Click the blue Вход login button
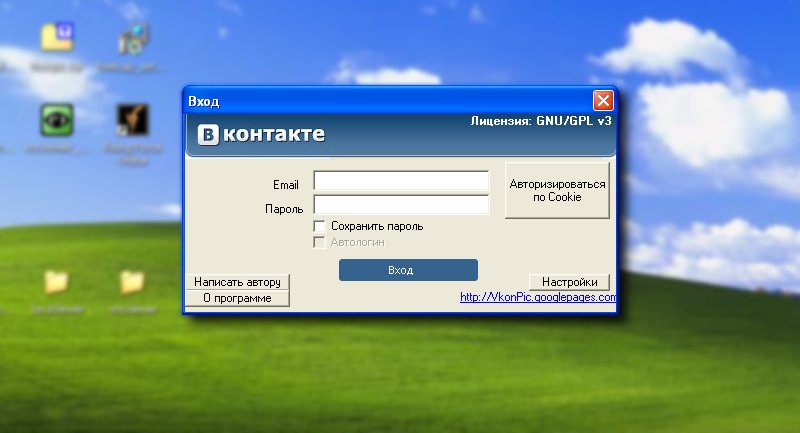The height and width of the screenshot is (433, 800). click(x=408, y=270)
